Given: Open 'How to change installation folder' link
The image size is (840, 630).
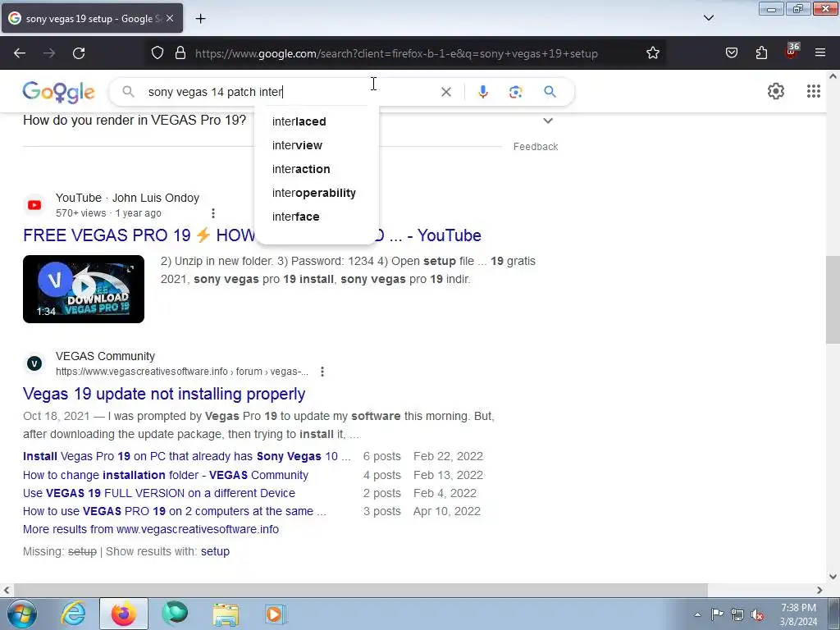Looking at the screenshot, I should [166, 475].
